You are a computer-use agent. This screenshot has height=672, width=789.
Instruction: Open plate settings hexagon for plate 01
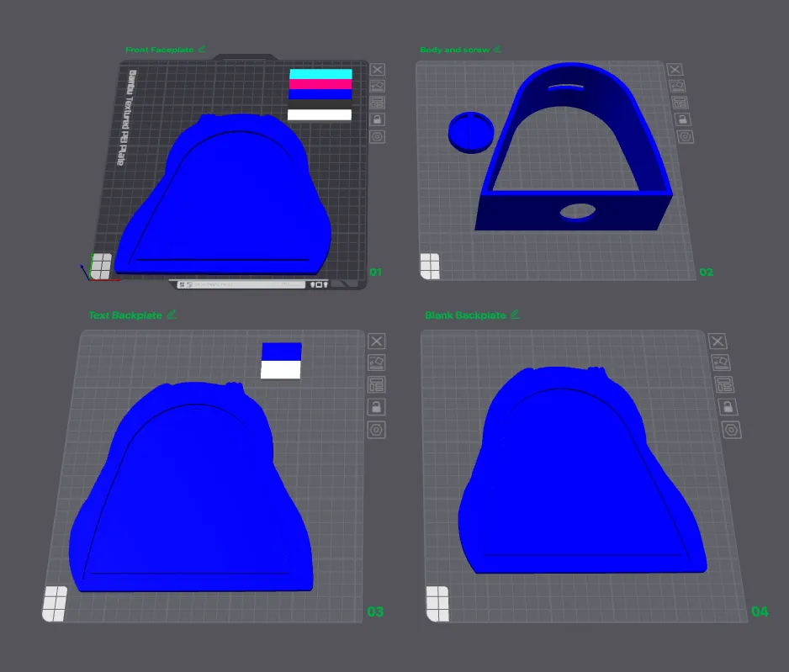click(378, 137)
